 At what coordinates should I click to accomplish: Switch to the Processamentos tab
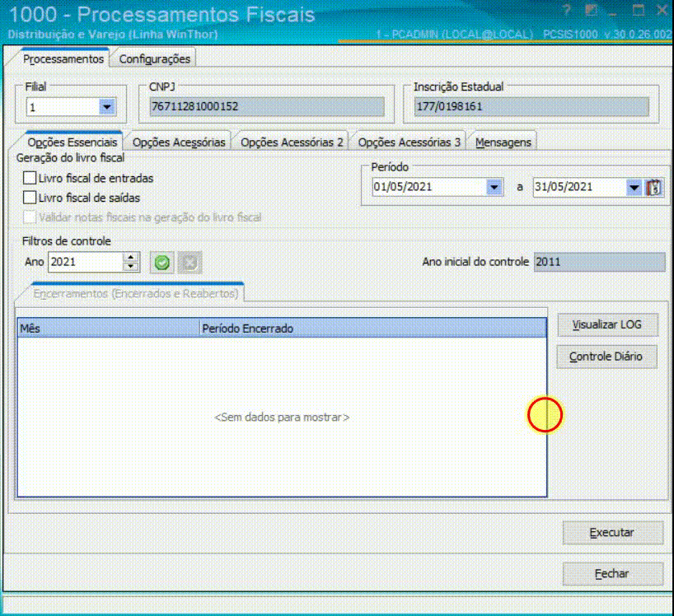[63, 58]
